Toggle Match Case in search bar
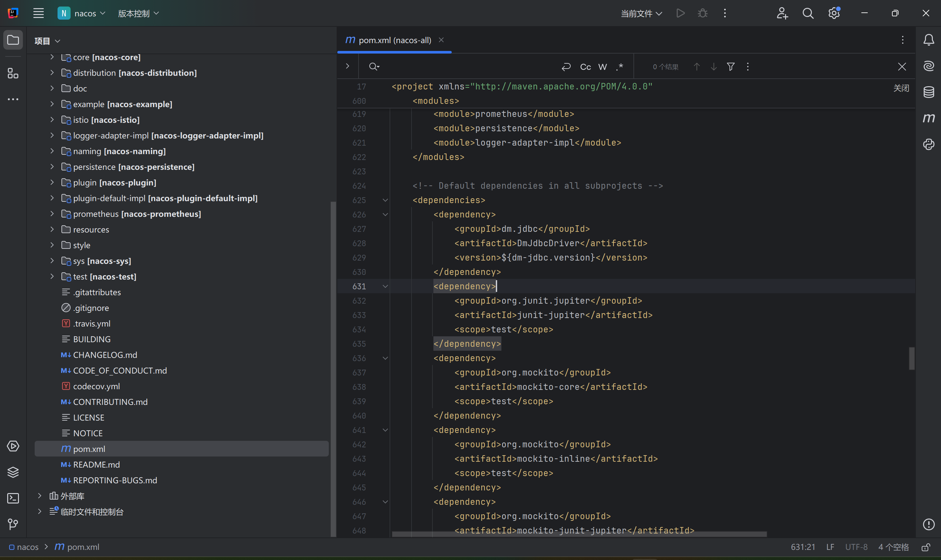 click(585, 67)
